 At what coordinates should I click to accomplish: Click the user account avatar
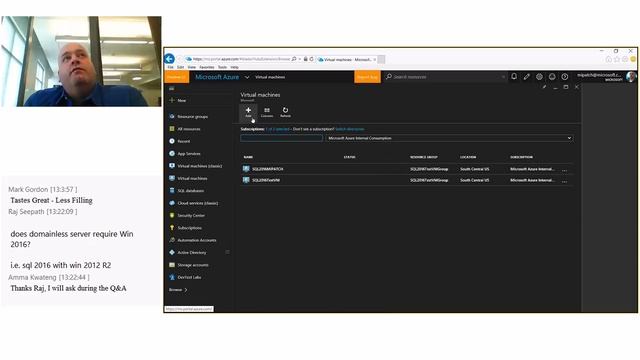(x=631, y=77)
